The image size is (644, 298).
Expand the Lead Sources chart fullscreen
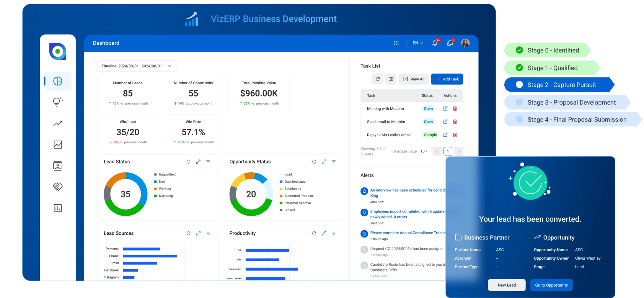tap(198, 233)
